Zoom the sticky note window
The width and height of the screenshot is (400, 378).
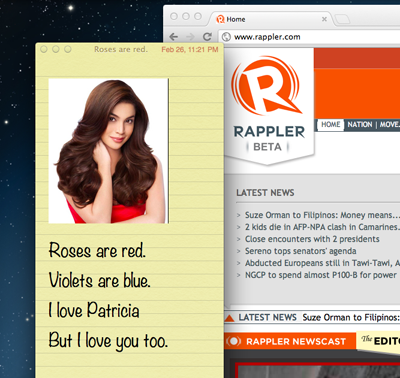pos(68,49)
